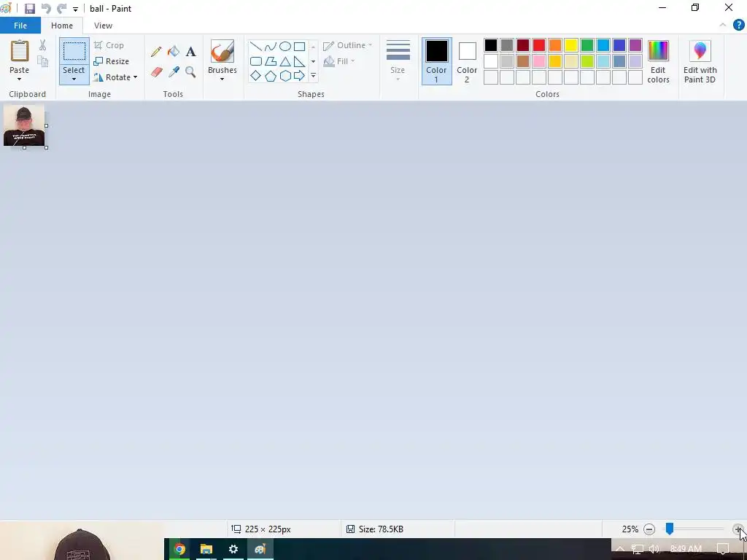Pick the yellow color swatch

570,45
